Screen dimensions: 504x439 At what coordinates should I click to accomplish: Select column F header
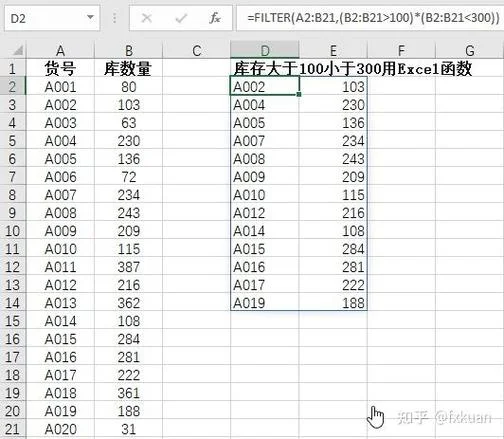pos(401,51)
